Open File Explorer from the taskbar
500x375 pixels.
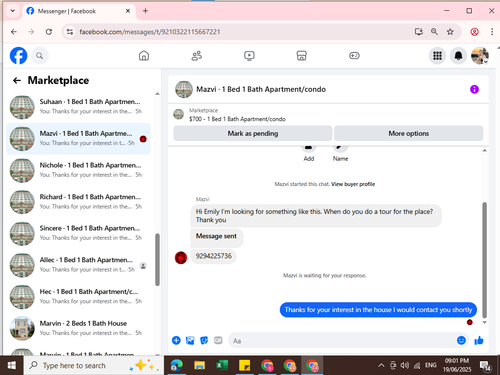point(199,365)
